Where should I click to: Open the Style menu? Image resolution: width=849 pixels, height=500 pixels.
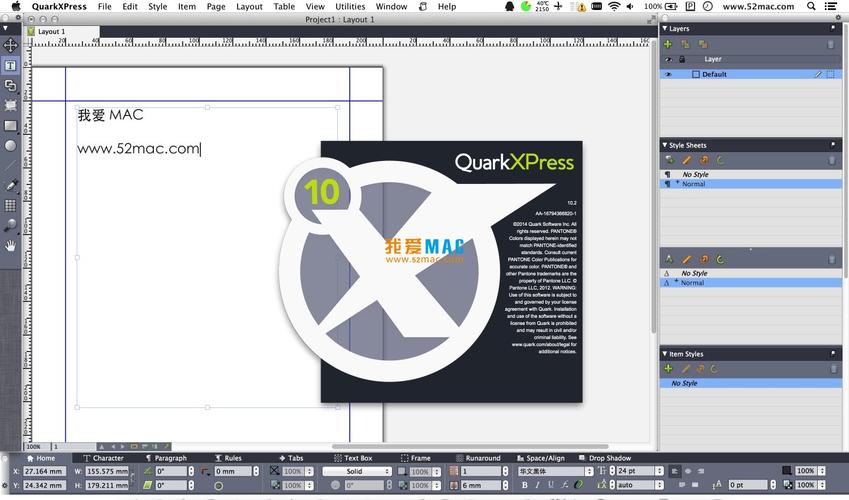(158, 7)
